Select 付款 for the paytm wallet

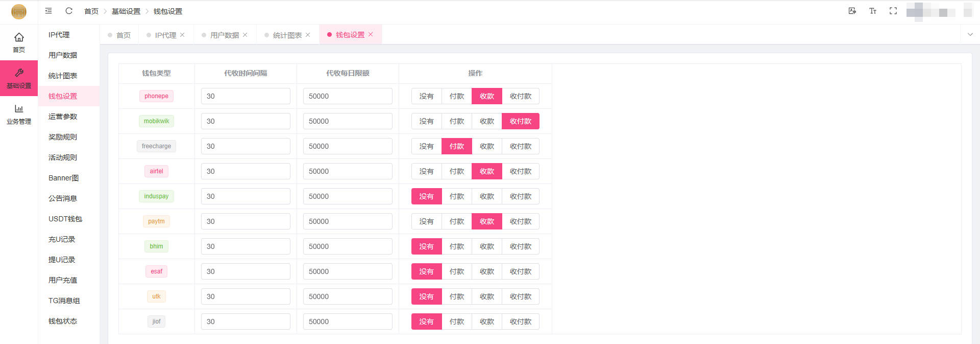pyautogui.click(x=456, y=221)
